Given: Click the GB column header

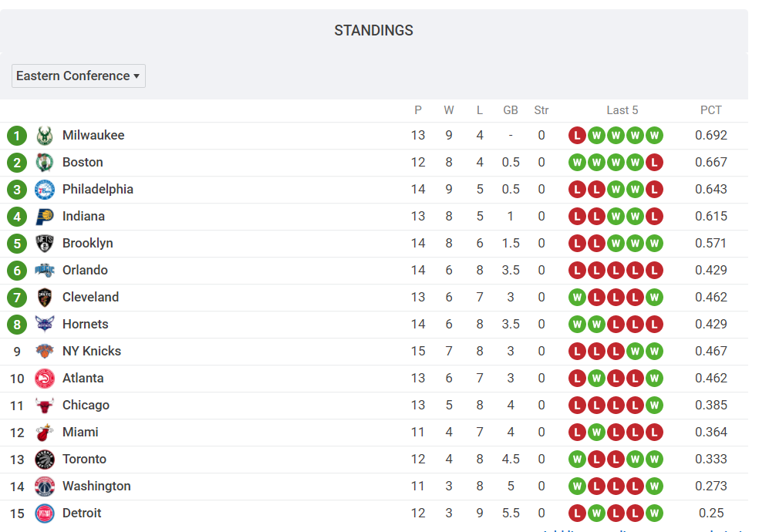Looking at the screenshot, I should click(x=510, y=110).
